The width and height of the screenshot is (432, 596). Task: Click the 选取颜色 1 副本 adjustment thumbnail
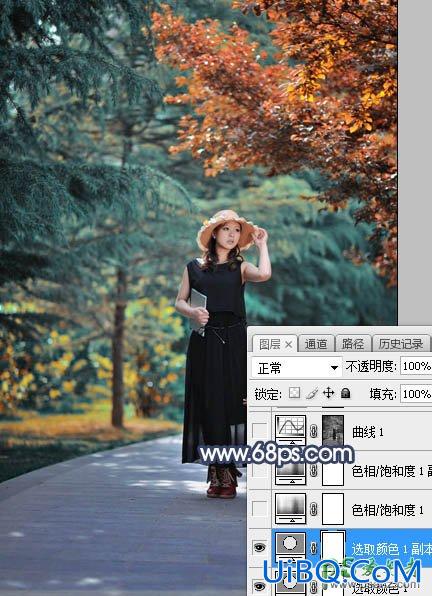click(290, 547)
